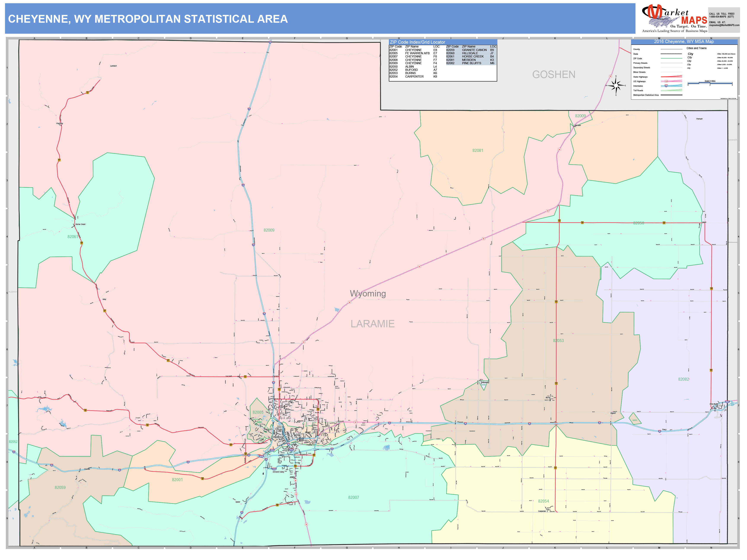Click the Metropolitan Statistical Area legend entry
This screenshot has height=560, width=747.
coord(646,95)
